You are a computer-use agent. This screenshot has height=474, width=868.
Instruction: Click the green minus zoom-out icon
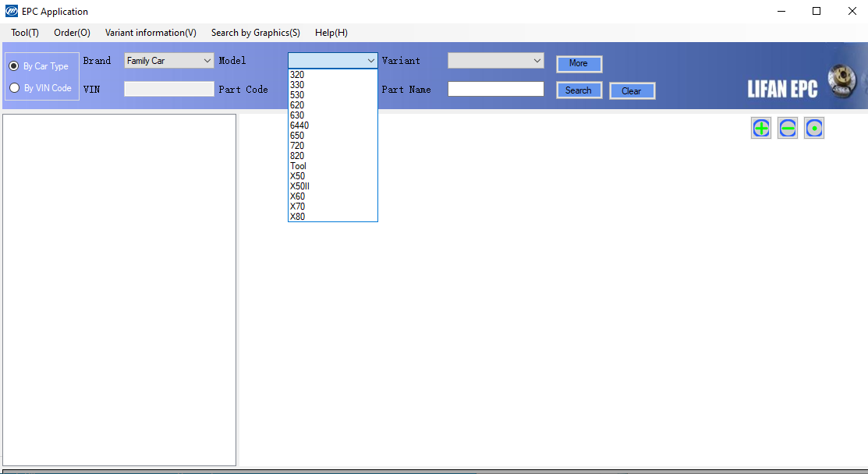[787, 129]
